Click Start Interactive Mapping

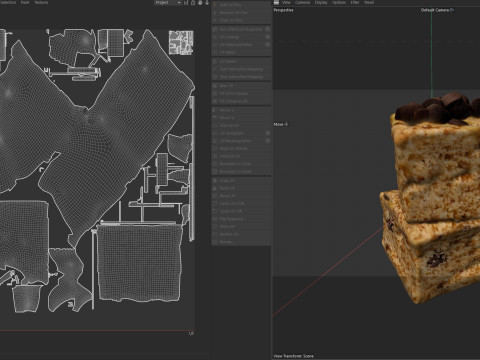click(241, 69)
